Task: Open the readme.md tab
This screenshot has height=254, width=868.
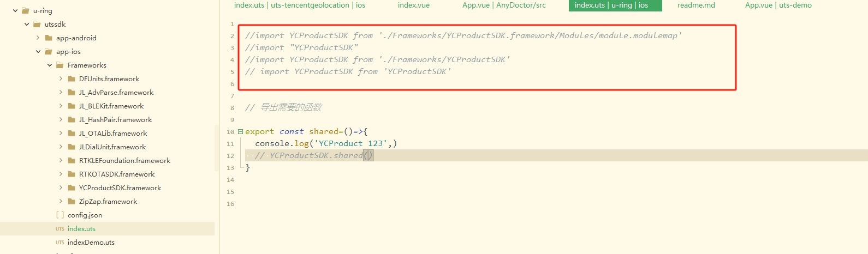Action: coord(696,5)
